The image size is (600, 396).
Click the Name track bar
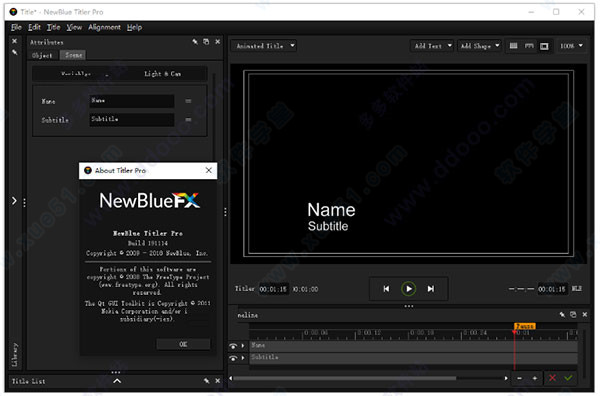413,346
